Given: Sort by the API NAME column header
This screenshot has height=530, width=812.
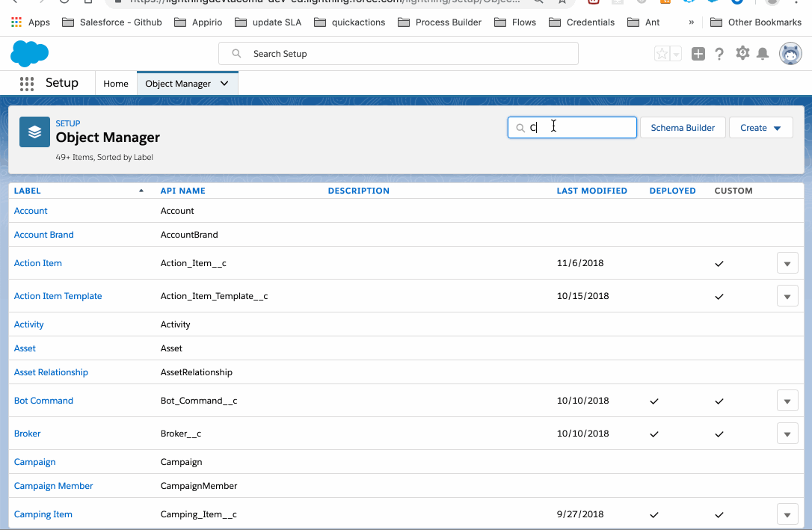Looking at the screenshot, I should [182, 191].
